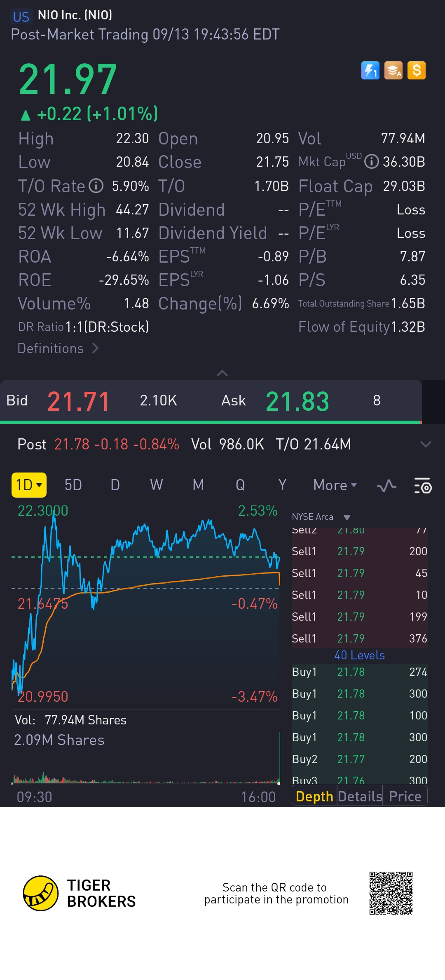Open the chart indicator waveform icon
Image resolution: width=445 pixels, height=980 pixels.
click(386, 486)
